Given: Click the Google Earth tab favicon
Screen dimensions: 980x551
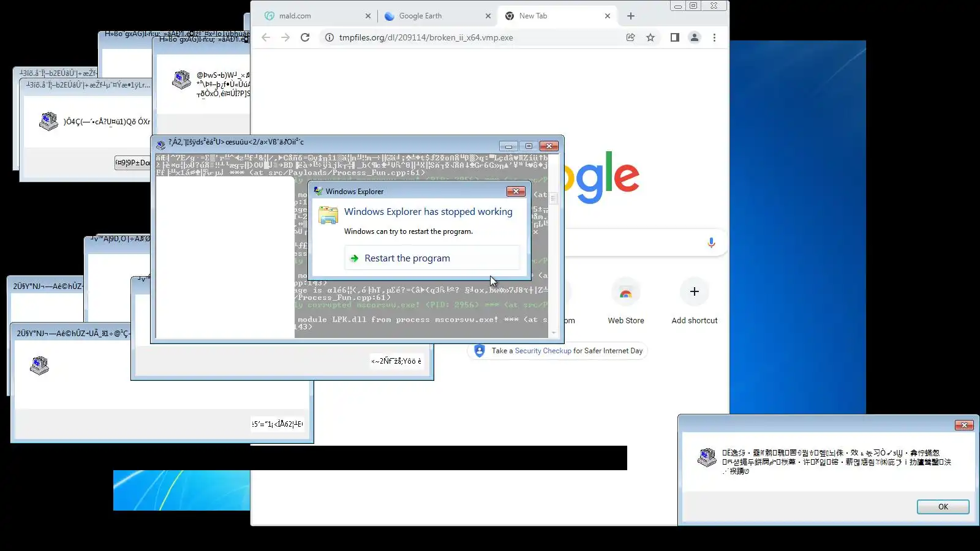Looking at the screenshot, I should point(389,16).
